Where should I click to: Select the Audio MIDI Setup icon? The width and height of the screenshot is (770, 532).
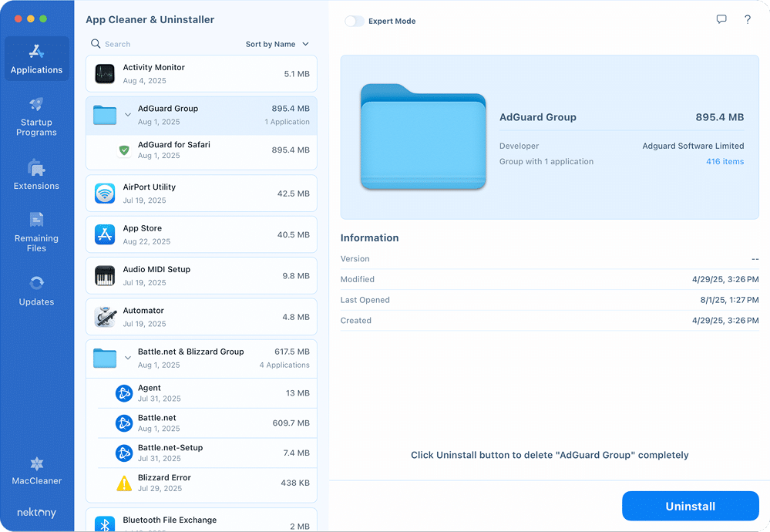click(x=105, y=276)
